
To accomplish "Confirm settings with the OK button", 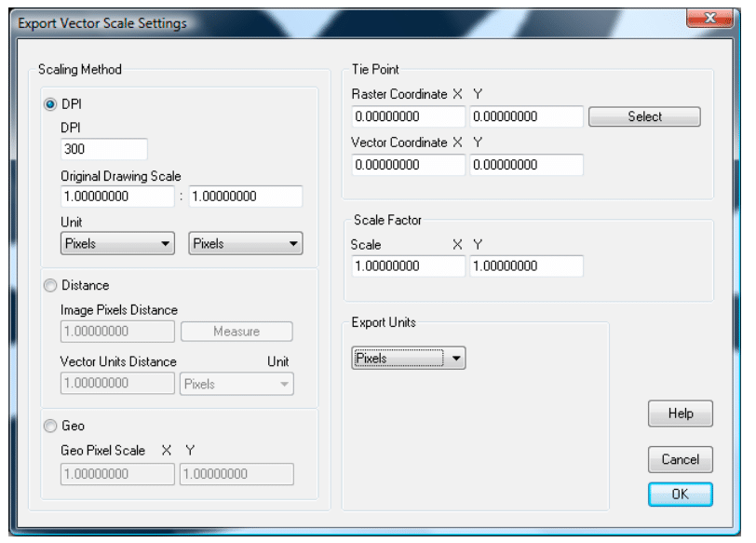I will (680, 495).
